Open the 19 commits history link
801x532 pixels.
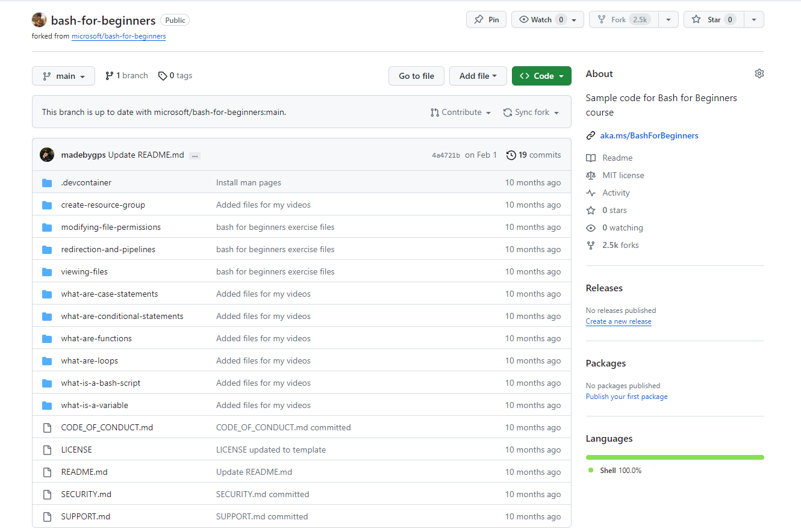pyautogui.click(x=534, y=155)
